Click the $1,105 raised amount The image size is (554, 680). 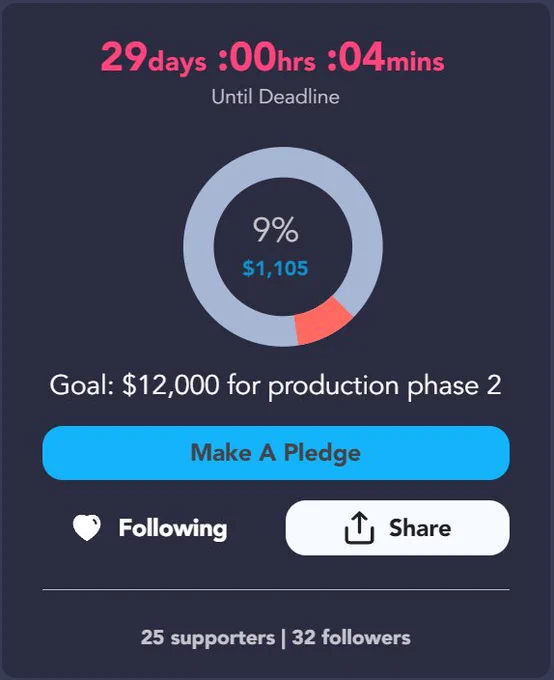275,268
